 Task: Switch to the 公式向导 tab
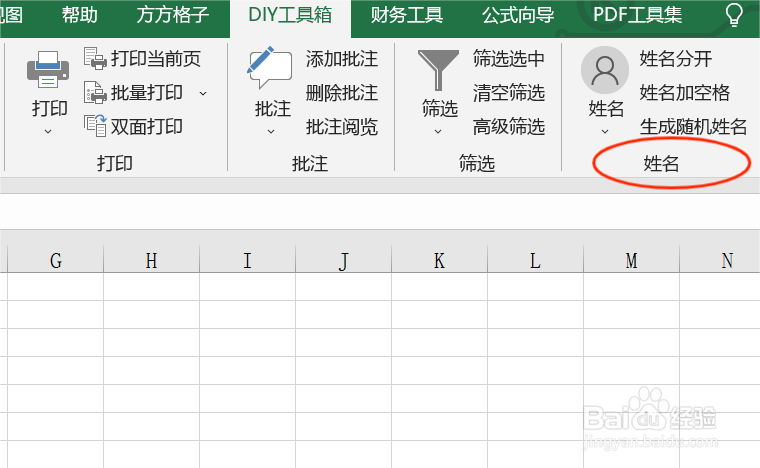pos(518,15)
